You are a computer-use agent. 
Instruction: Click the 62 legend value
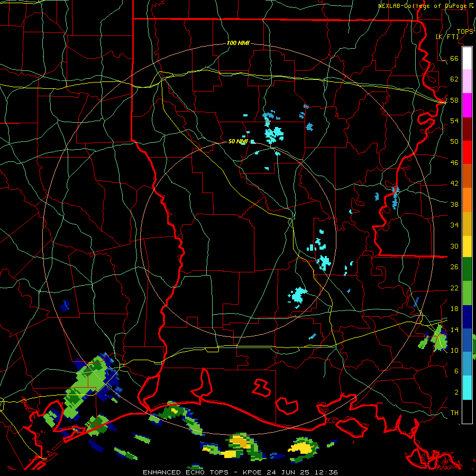pyautogui.click(x=454, y=79)
